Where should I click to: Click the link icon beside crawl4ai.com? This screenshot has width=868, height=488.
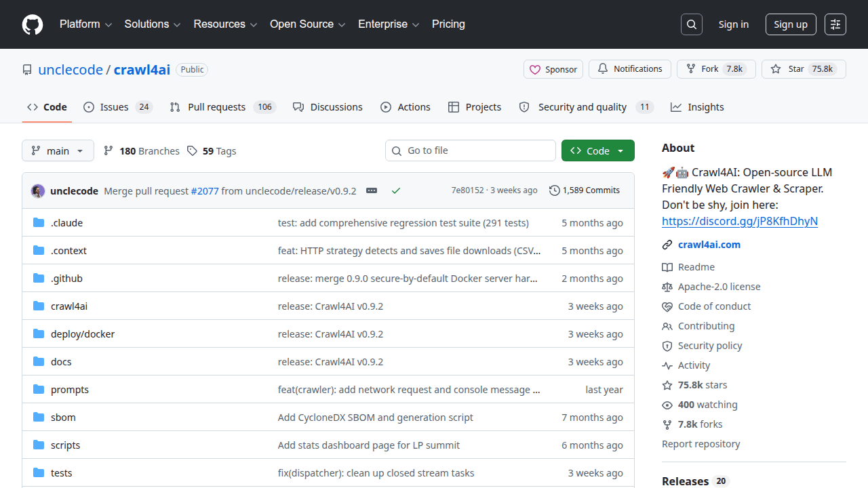click(x=667, y=245)
